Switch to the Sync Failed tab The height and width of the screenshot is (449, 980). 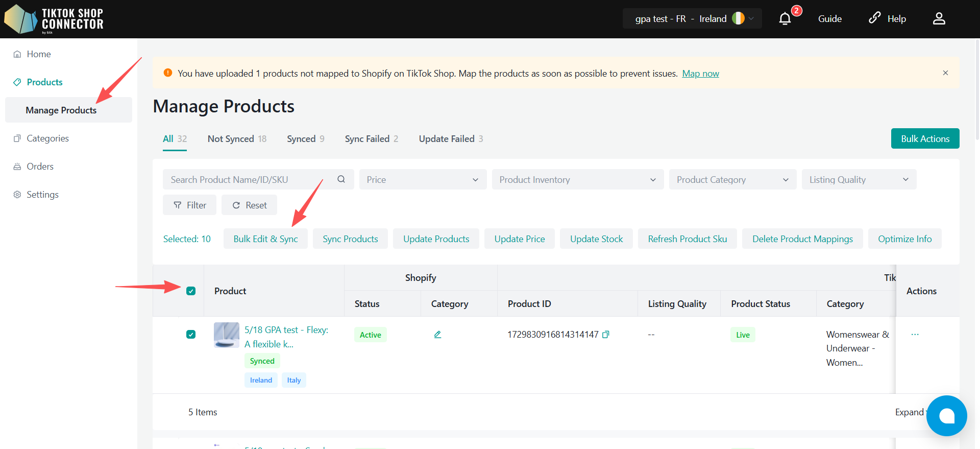point(371,139)
